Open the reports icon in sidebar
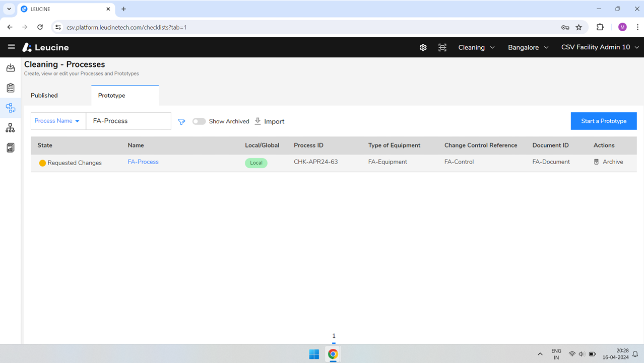The height and width of the screenshot is (363, 644). pyautogui.click(x=11, y=148)
